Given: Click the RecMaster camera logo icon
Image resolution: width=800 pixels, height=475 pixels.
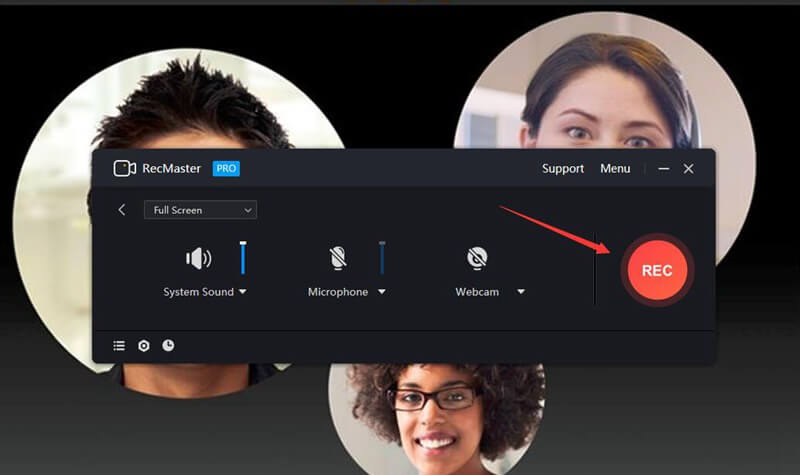Looking at the screenshot, I should (x=124, y=168).
